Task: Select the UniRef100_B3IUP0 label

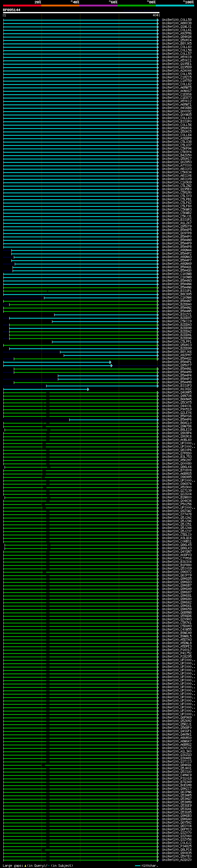Action: [177, 122]
